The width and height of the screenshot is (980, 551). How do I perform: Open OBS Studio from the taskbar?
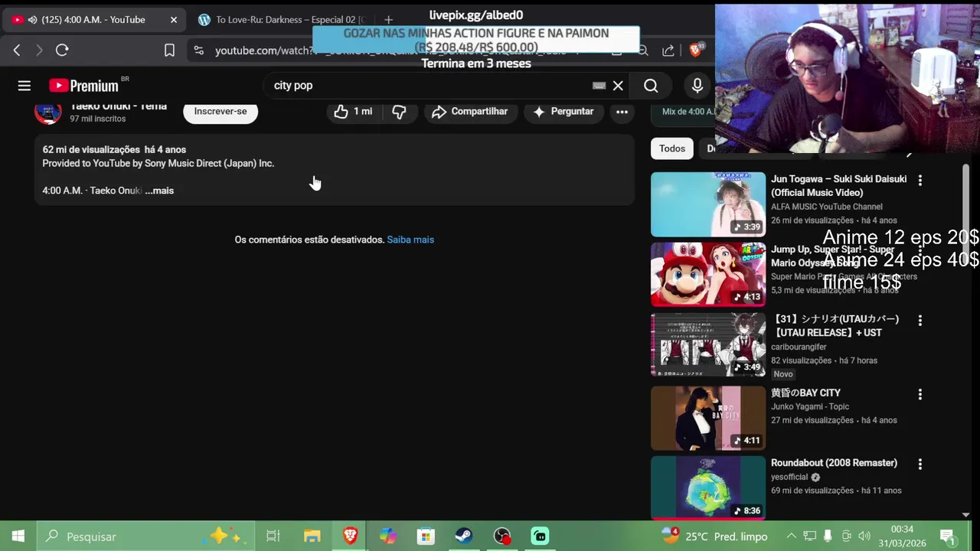click(501, 536)
